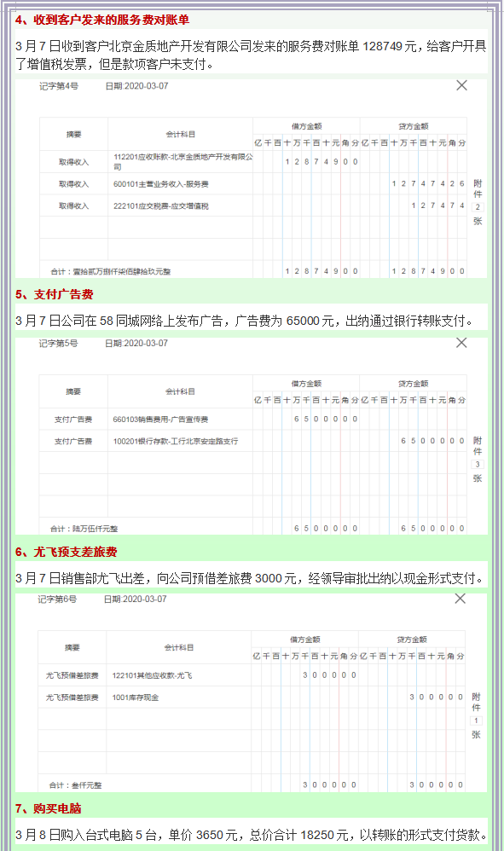
Task: Click debit amount 6500000 in 销售费用 row
Action: (326, 419)
